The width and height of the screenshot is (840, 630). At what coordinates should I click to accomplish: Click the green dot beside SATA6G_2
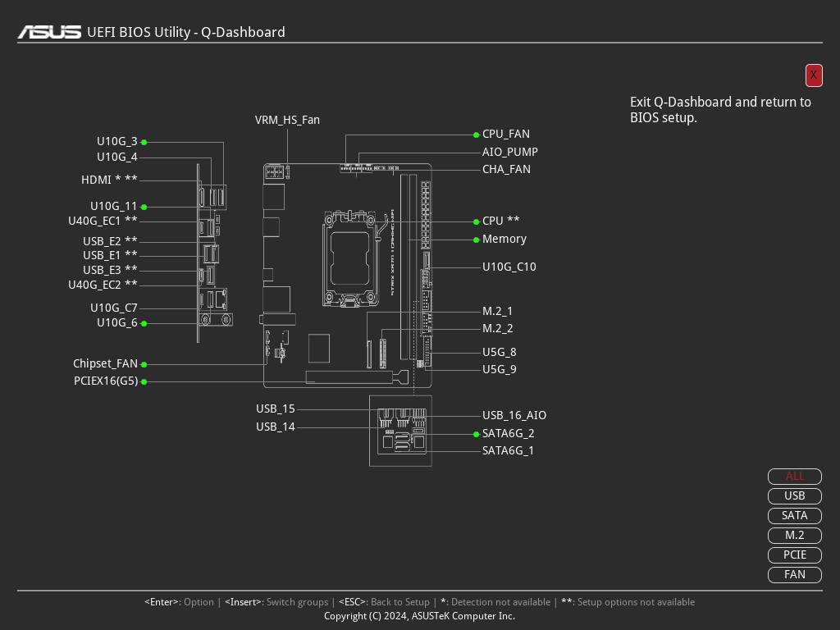coord(477,435)
